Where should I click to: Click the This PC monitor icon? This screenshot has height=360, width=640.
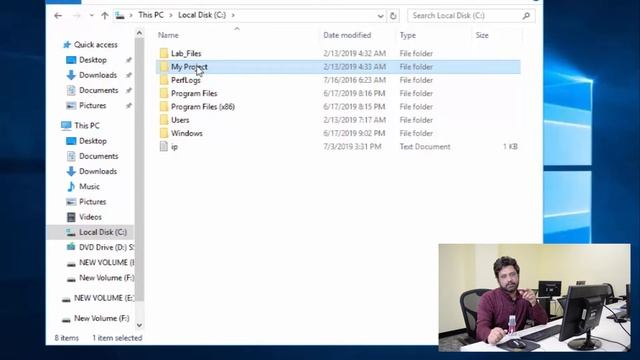pyautogui.click(x=66, y=126)
